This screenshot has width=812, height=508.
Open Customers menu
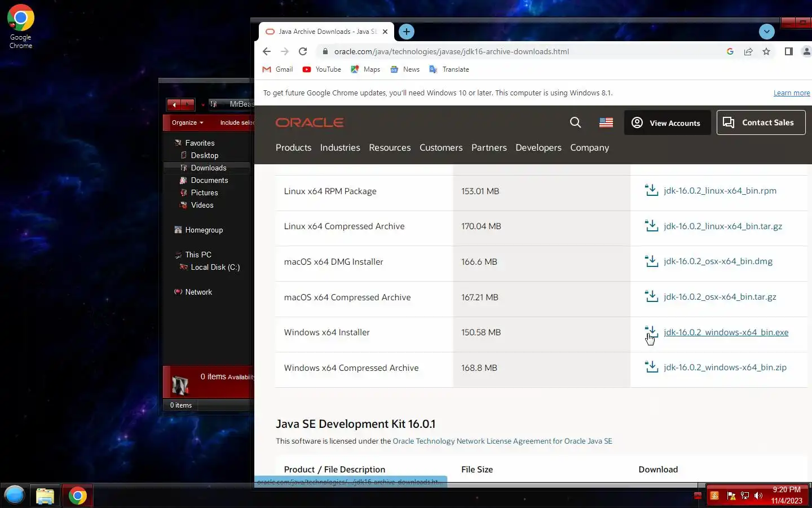point(441,148)
